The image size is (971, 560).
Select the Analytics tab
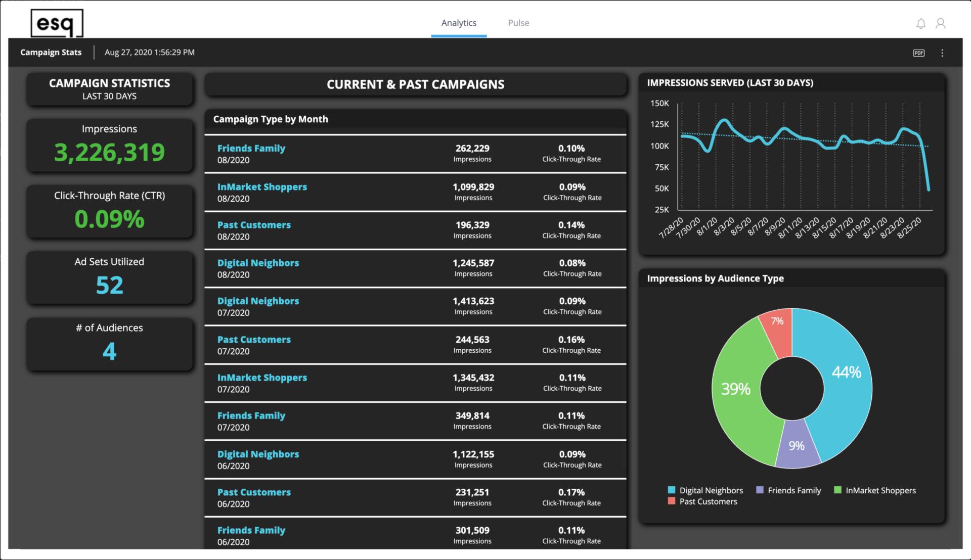459,23
